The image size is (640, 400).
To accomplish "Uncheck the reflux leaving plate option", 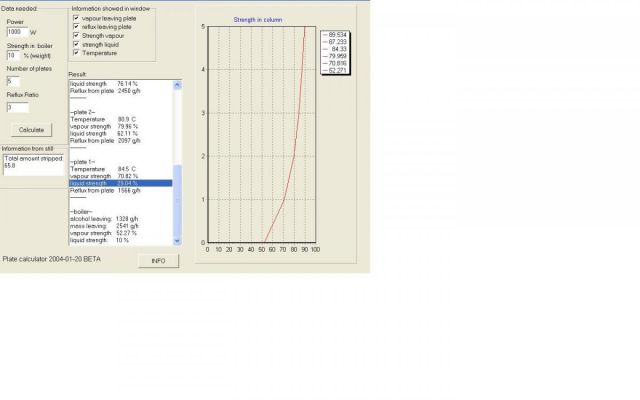I will (77, 27).
